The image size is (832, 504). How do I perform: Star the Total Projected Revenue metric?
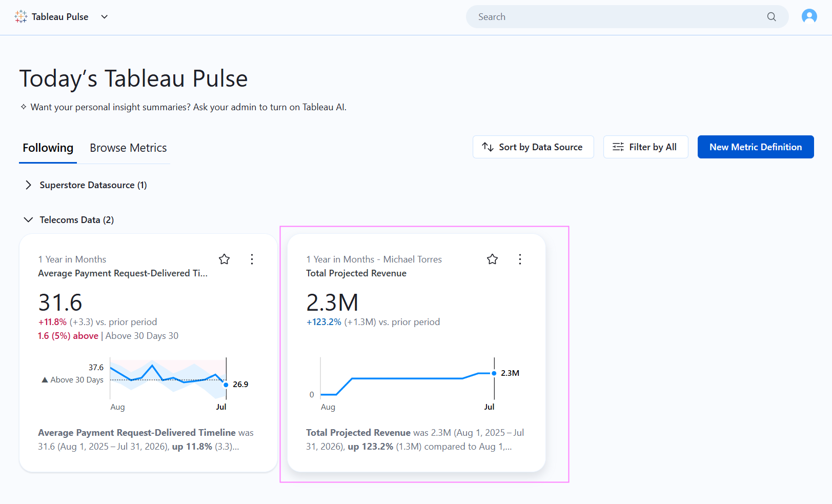click(x=492, y=259)
